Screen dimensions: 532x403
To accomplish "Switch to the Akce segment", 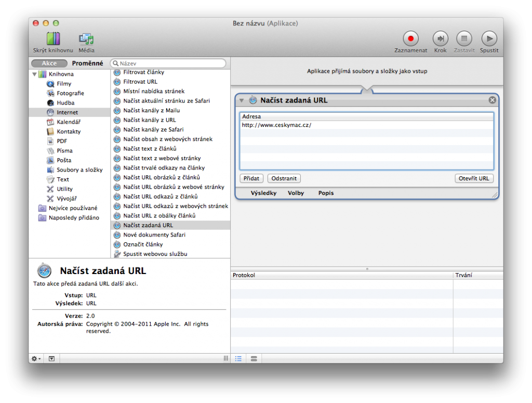I will click(x=49, y=63).
